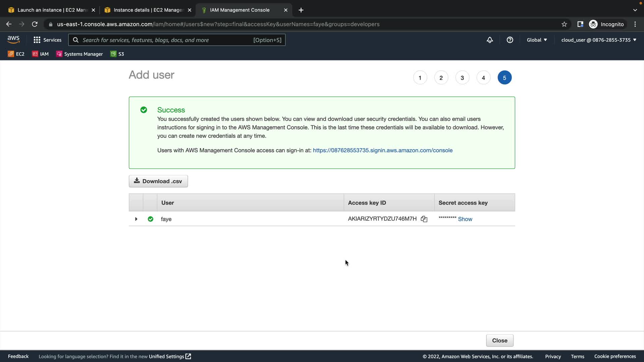Switch to Launch an instance tab
Image resolution: width=644 pixels, height=362 pixels.
[x=50, y=10]
